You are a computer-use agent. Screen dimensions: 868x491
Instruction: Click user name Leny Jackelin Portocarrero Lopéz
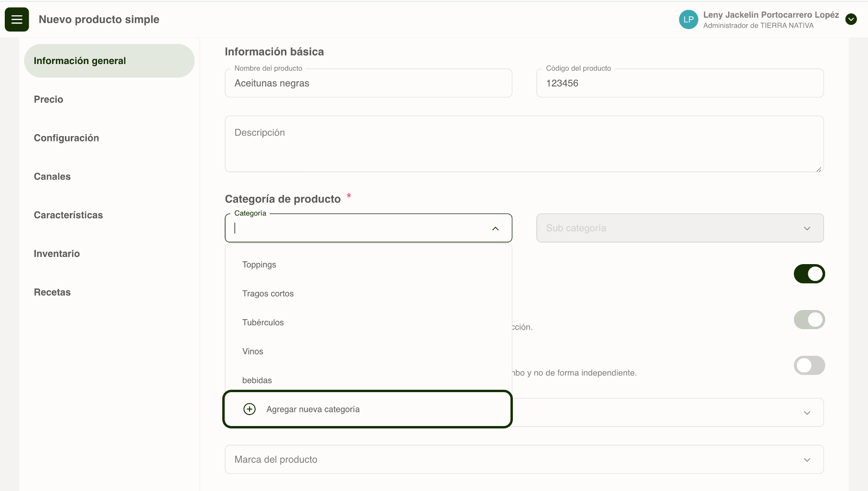click(771, 15)
